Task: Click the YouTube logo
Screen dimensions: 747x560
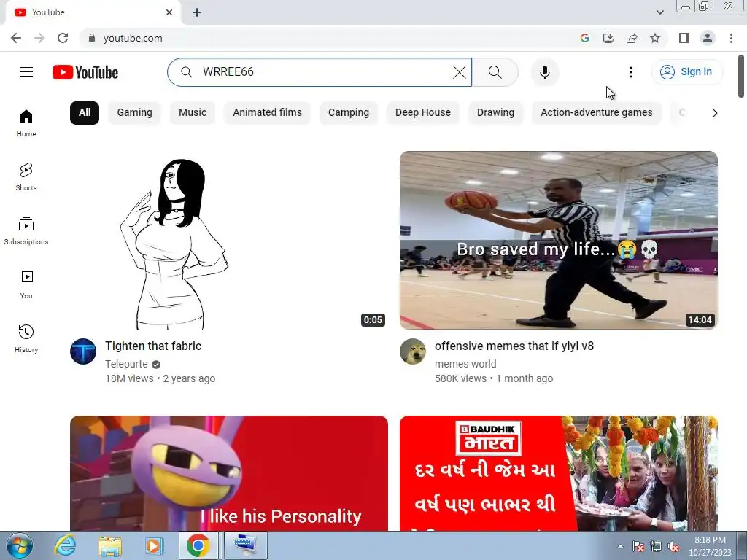Action: click(85, 72)
